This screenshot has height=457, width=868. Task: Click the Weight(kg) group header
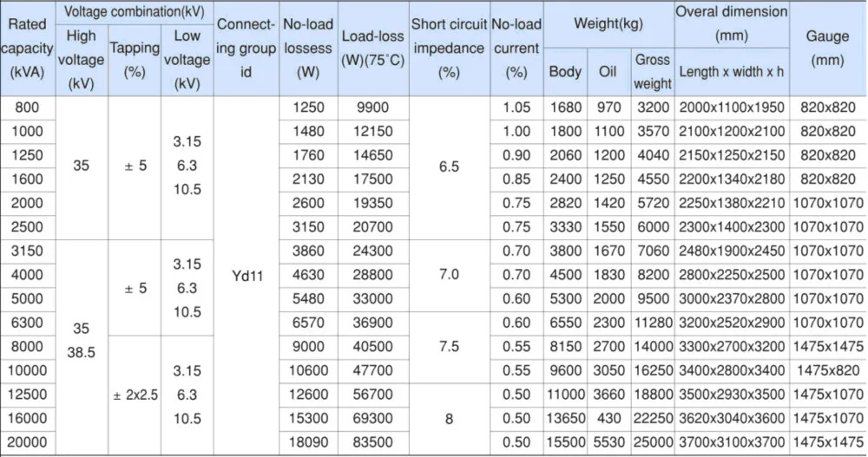coord(608,24)
